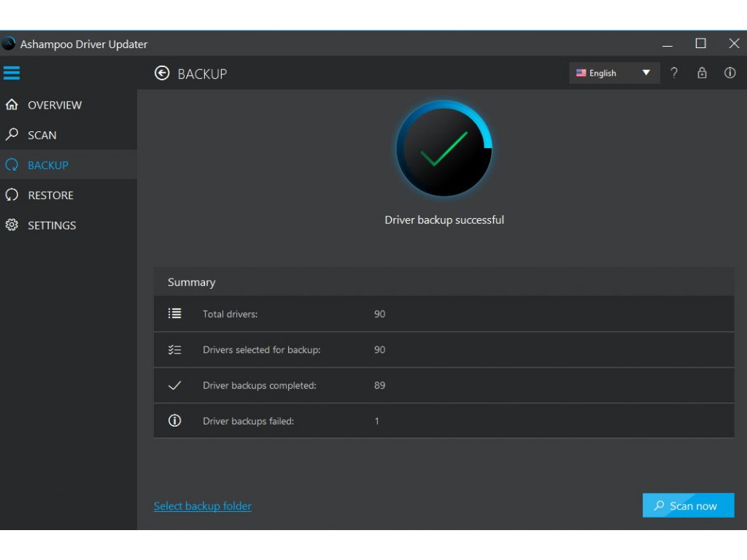Click the selected-for-backup value 90

379,349
